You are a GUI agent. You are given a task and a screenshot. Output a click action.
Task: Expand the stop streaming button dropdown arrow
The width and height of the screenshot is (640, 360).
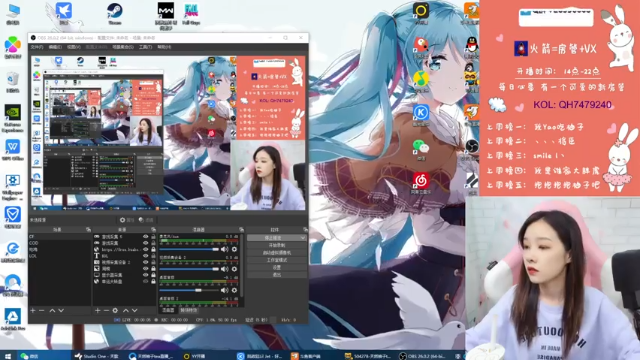coord(302,238)
